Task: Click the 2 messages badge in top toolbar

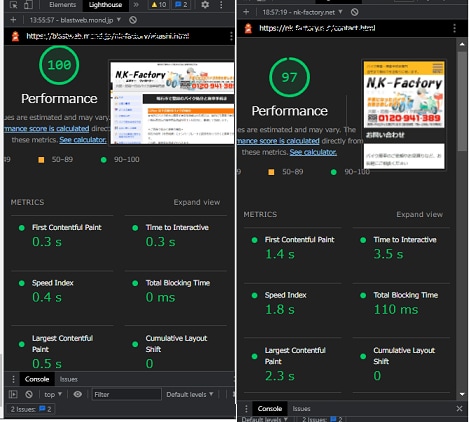Action: pyautogui.click(x=181, y=5)
